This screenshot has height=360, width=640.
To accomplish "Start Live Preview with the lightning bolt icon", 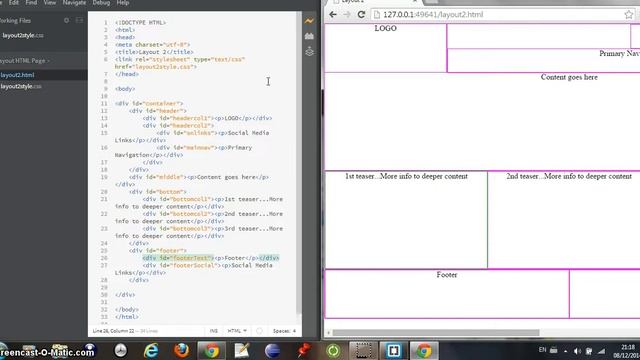I will click(x=309, y=21).
